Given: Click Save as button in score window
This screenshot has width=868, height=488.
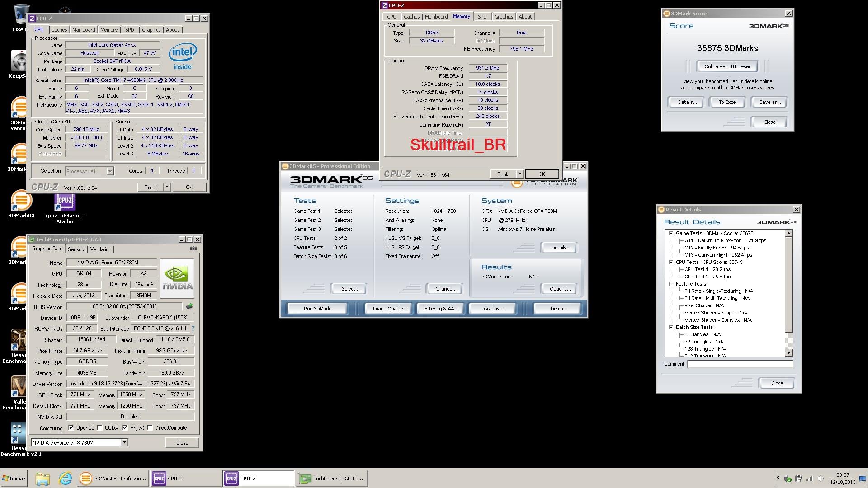Looking at the screenshot, I should (x=770, y=102).
